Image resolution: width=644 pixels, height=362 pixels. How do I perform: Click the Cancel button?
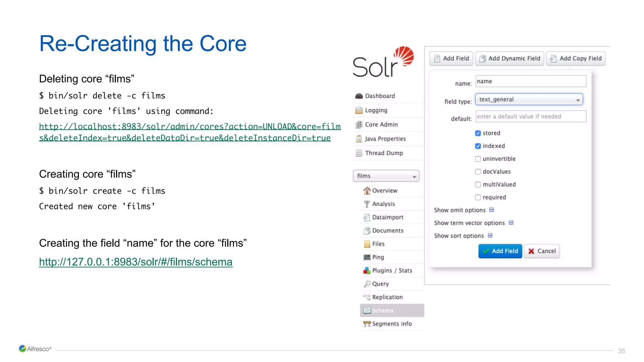(542, 251)
